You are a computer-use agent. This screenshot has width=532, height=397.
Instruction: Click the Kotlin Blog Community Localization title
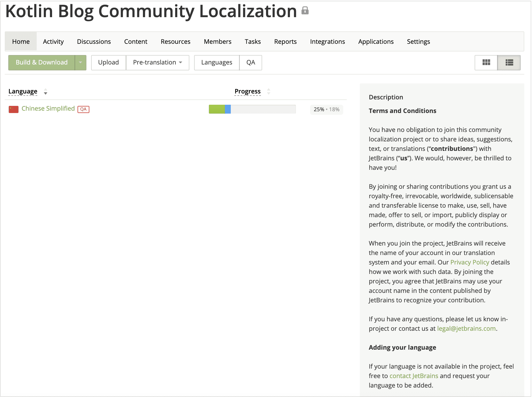pyautogui.click(x=151, y=11)
